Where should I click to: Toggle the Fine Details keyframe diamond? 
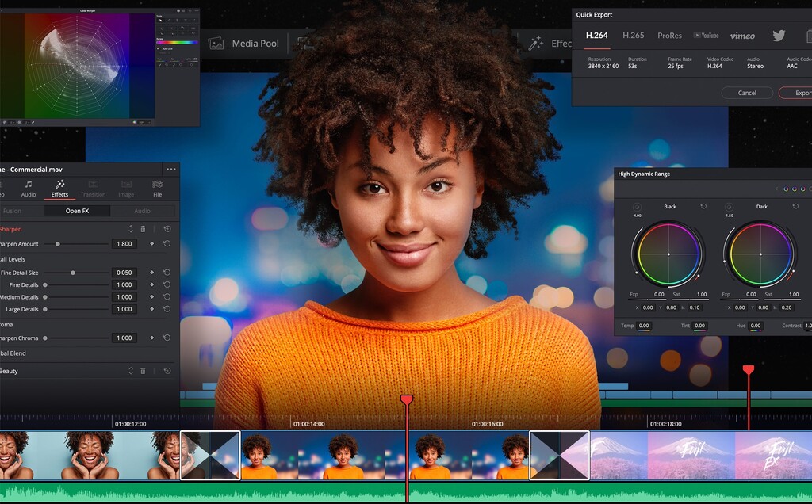click(x=151, y=285)
